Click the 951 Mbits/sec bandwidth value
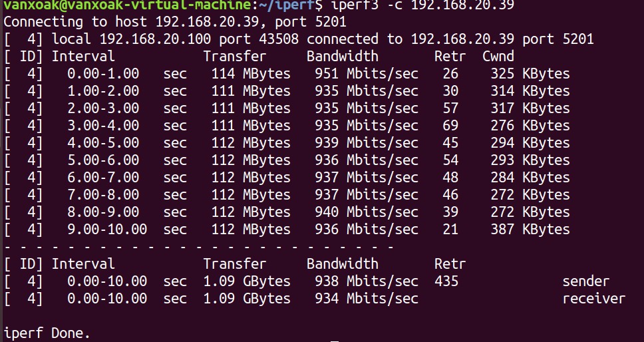Viewport: 644px width, 342px height. (367, 74)
